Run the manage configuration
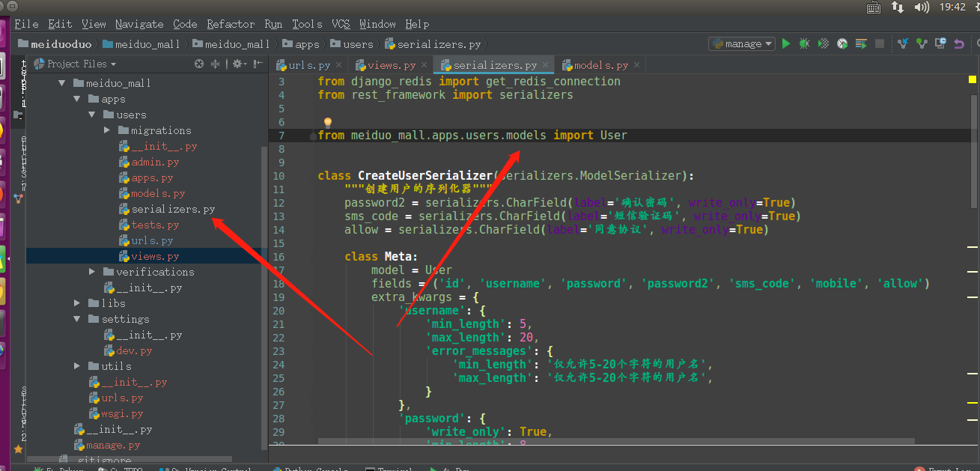 (786, 43)
